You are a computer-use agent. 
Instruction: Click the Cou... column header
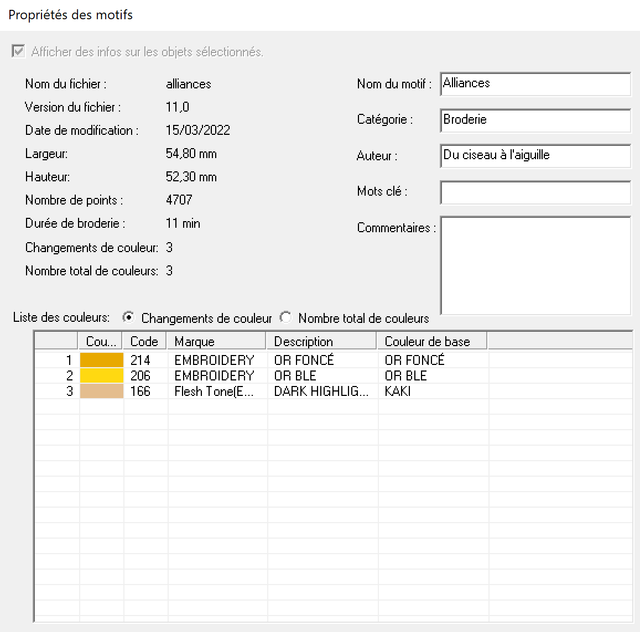[100, 341]
